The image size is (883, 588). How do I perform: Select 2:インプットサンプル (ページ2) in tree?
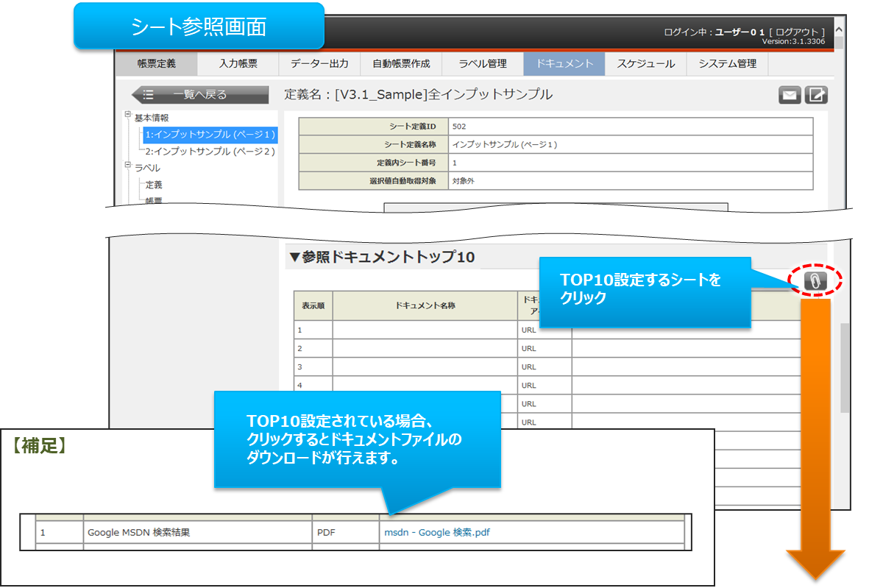pyautogui.click(x=210, y=152)
